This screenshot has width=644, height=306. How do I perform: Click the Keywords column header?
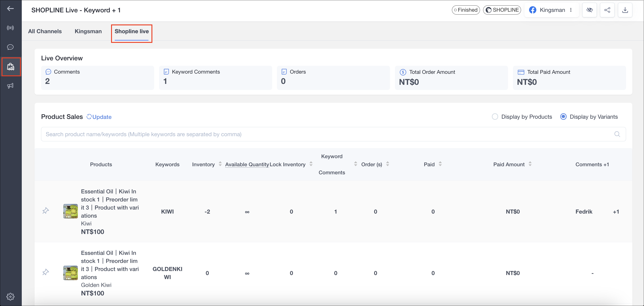tap(167, 164)
